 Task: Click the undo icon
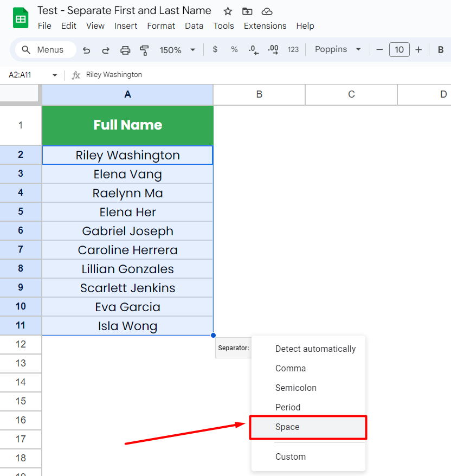coord(87,50)
